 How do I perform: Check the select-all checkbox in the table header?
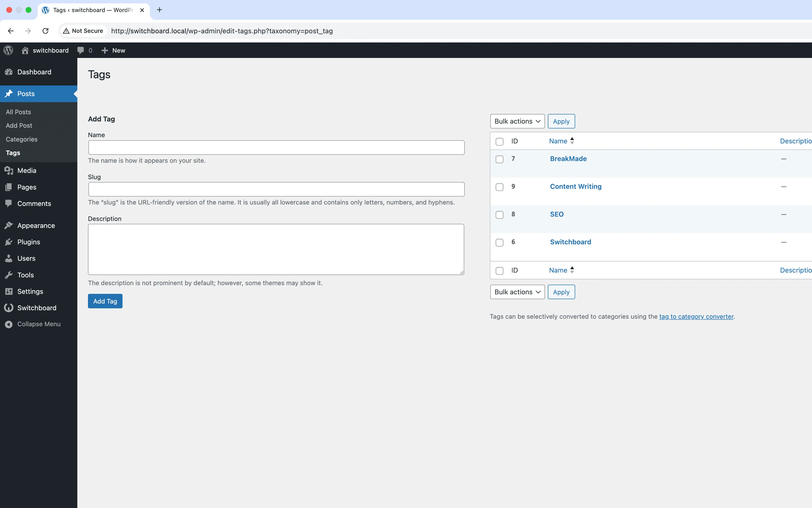coord(499,141)
